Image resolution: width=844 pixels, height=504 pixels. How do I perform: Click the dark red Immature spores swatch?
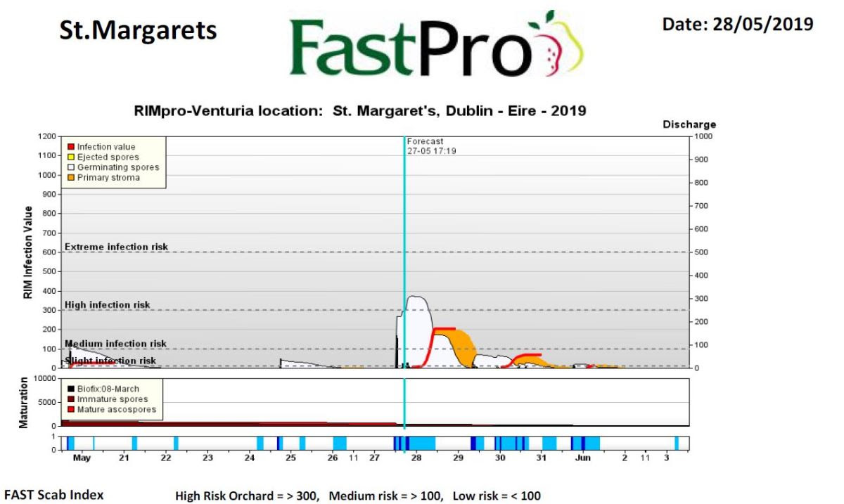[71, 399]
